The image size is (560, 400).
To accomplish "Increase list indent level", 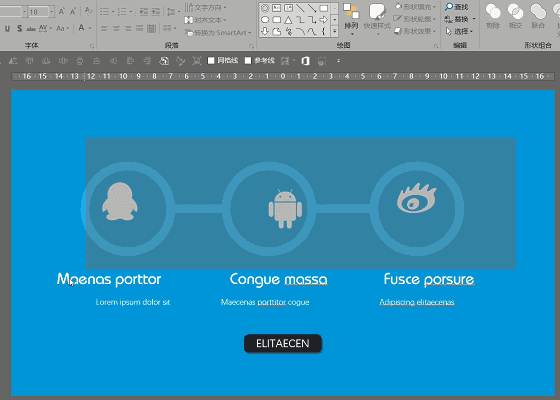I will [155, 12].
